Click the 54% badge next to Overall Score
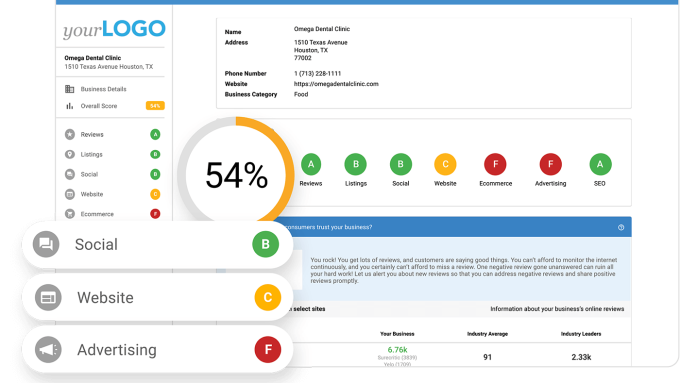 coord(155,106)
